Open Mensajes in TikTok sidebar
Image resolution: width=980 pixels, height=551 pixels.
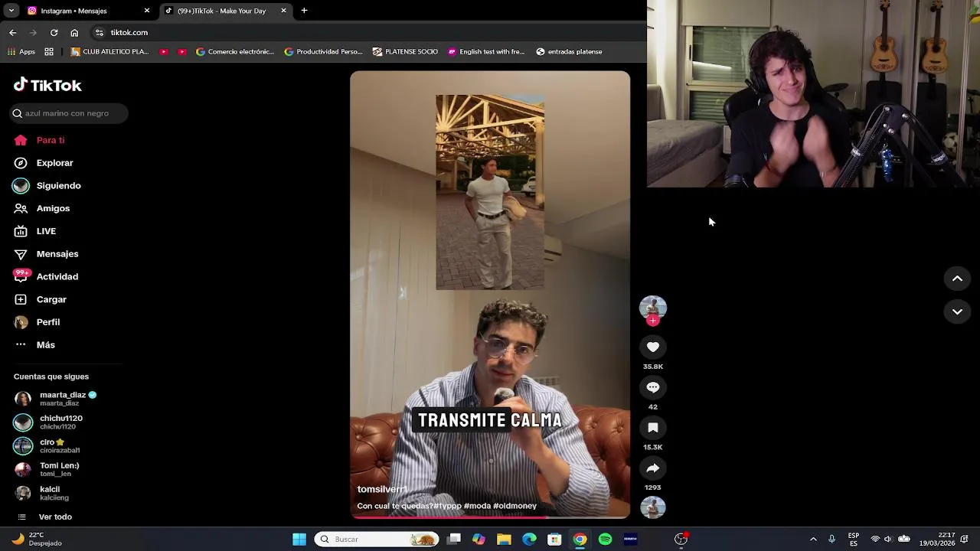click(46, 254)
